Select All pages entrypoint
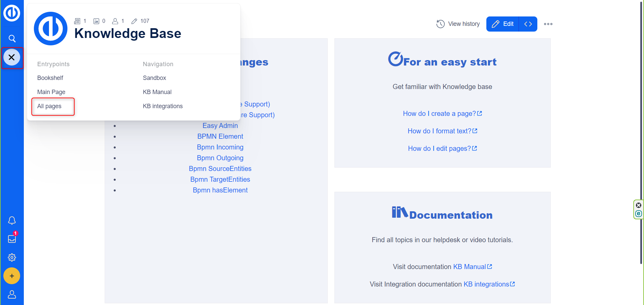The width and height of the screenshot is (644, 305). pyautogui.click(x=49, y=106)
